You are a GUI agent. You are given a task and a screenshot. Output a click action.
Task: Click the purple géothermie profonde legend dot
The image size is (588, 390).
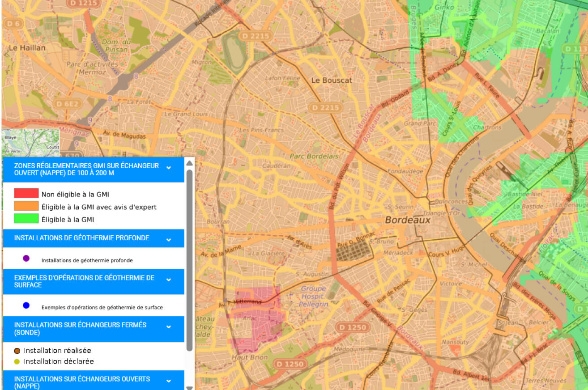(x=26, y=258)
